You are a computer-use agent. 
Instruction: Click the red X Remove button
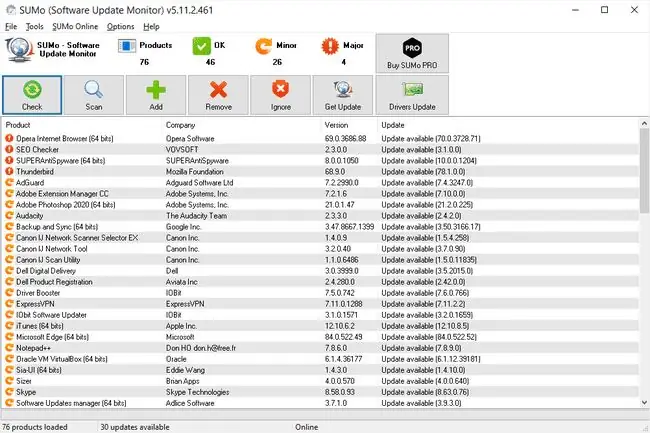tap(218, 95)
